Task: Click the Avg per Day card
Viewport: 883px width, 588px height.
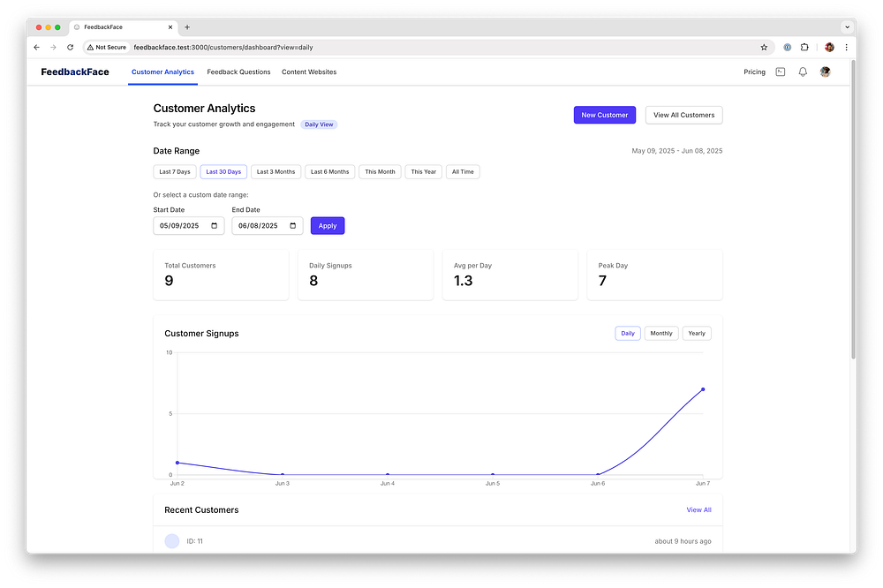Action: 510,275
